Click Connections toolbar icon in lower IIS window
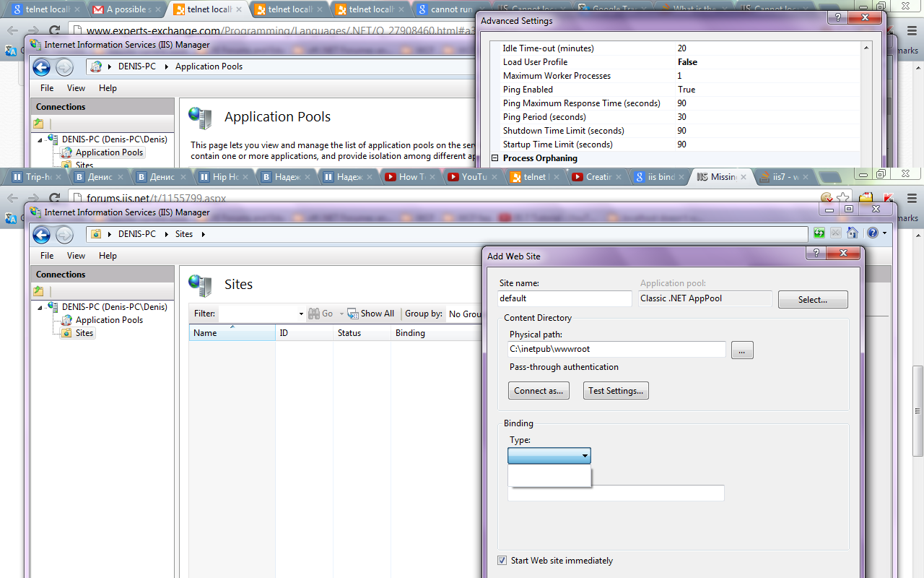The width and height of the screenshot is (924, 578). [x=38, y=291]
